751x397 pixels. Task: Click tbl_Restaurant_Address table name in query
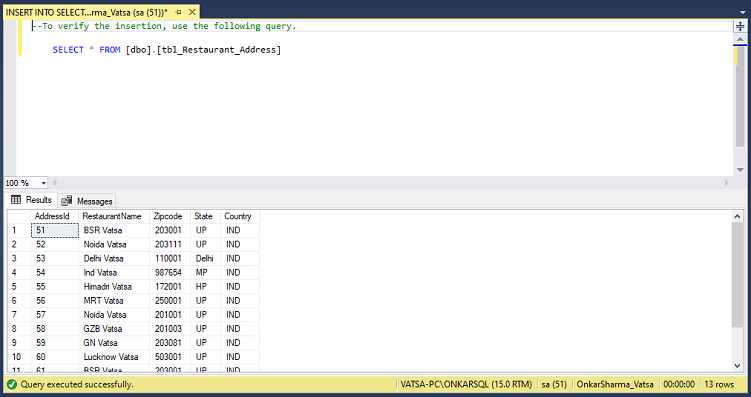click(219, 50)
